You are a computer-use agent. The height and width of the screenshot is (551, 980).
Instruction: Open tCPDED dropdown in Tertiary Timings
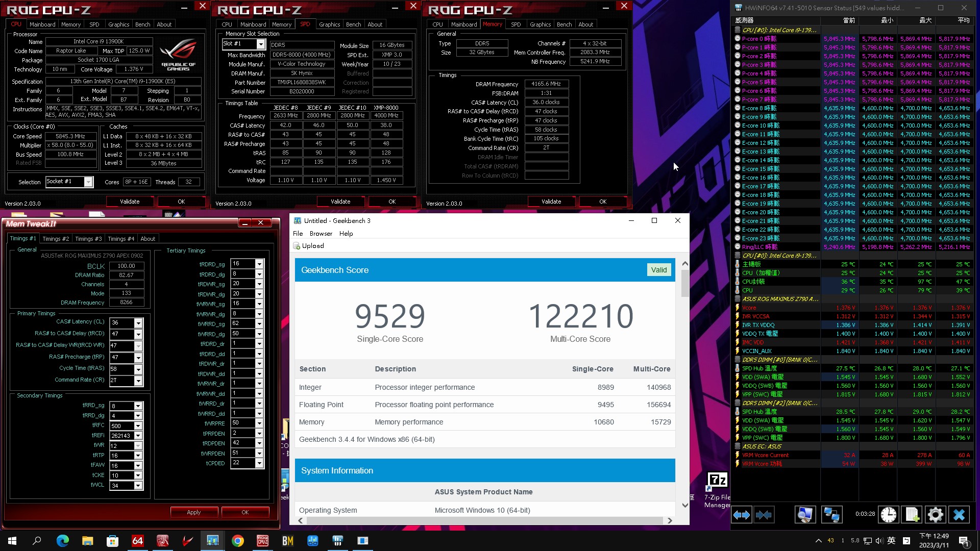tap(259, 463)
